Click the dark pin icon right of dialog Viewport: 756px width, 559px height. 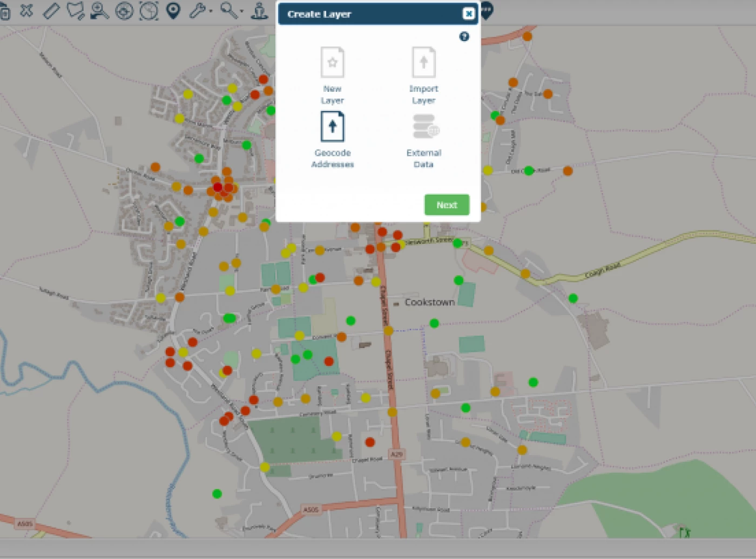(x=486, y=11)
